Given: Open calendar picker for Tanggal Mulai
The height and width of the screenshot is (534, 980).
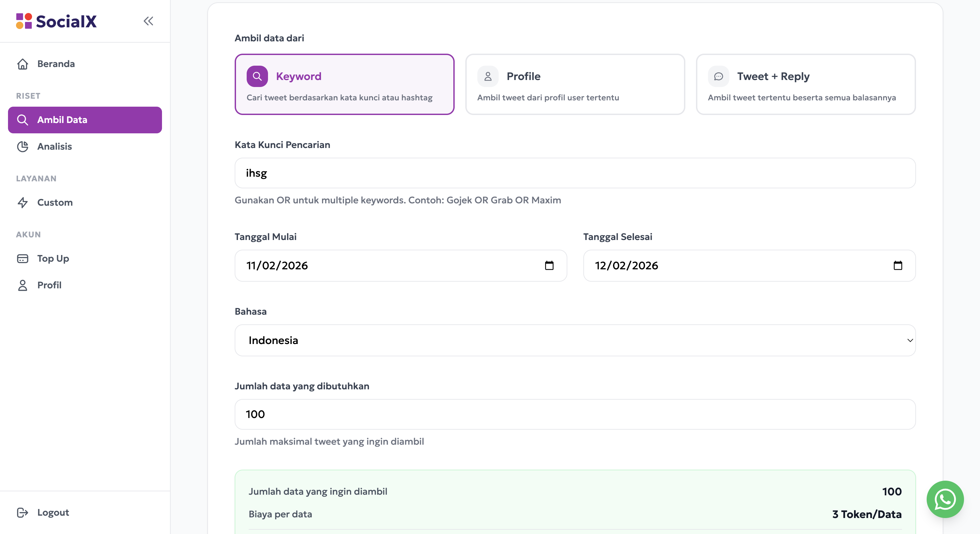Looking at the screenshot, I should [549, 265].
